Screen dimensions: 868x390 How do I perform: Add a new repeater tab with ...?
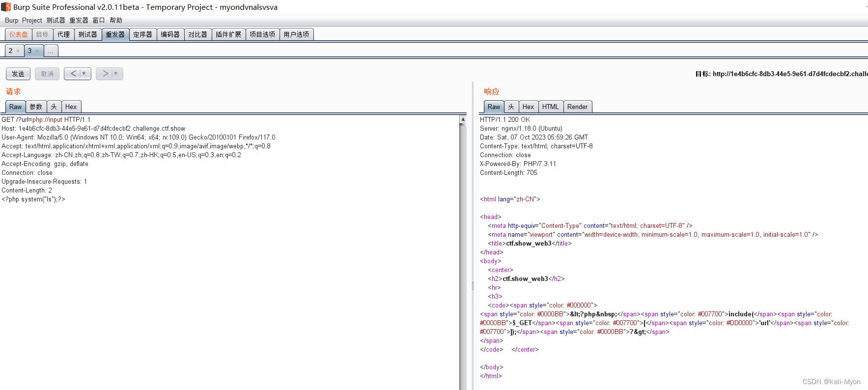[51, 51]
